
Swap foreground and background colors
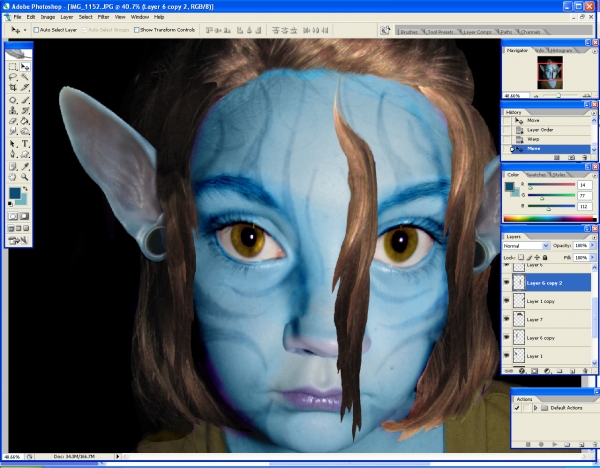click(26, 189)
